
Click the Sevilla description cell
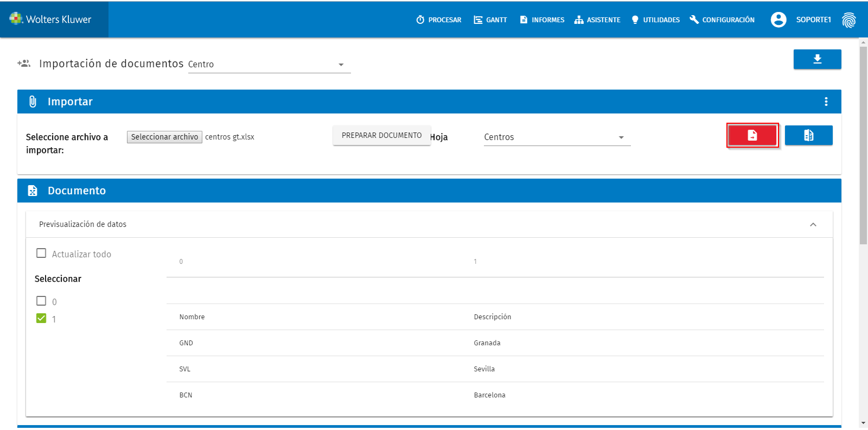[484, 369]
